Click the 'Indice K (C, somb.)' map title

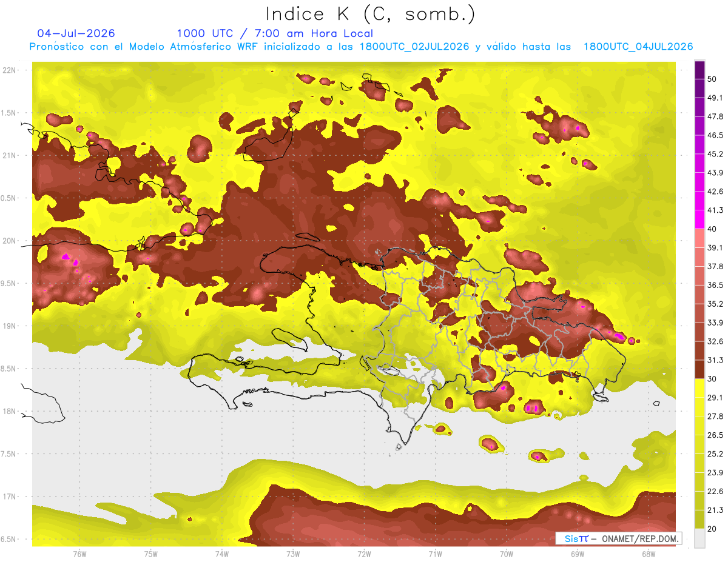pos(370,13)
